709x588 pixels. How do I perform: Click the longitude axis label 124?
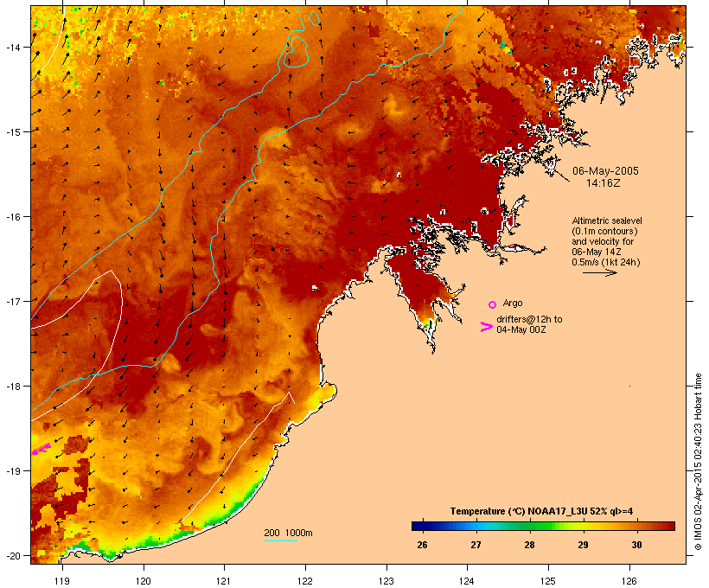click(x=467, y=581)
